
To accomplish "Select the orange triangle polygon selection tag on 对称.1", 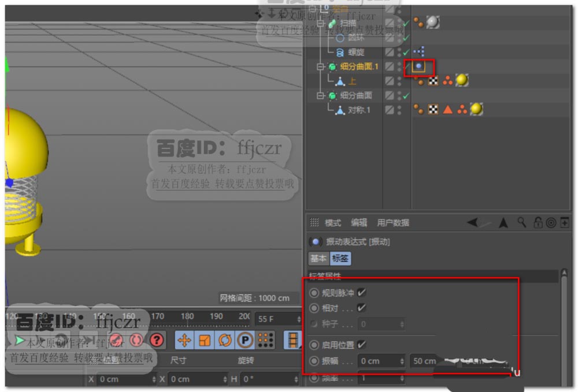I will click(447, 109).
